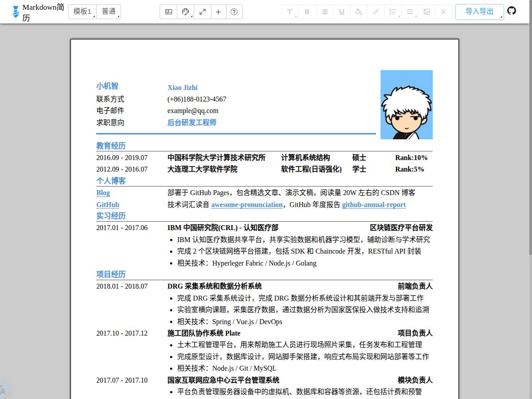Open the 模板1 template dropdown
Screen dimensions: 532x399
click(82, 12)
